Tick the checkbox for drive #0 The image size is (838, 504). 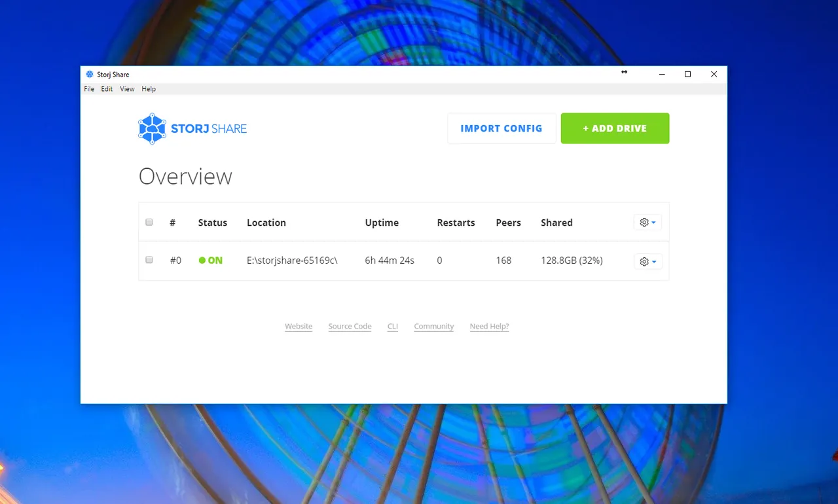click(149, 260)
